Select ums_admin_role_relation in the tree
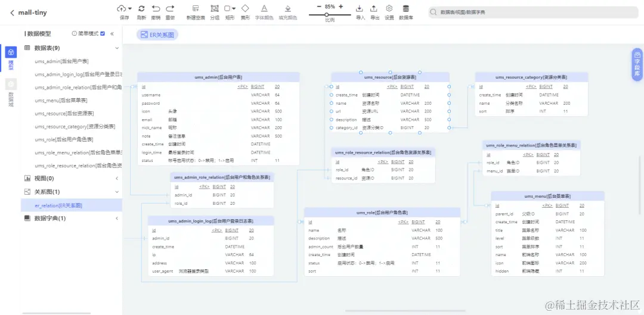 pyautogui.click(x=79, y=88)
